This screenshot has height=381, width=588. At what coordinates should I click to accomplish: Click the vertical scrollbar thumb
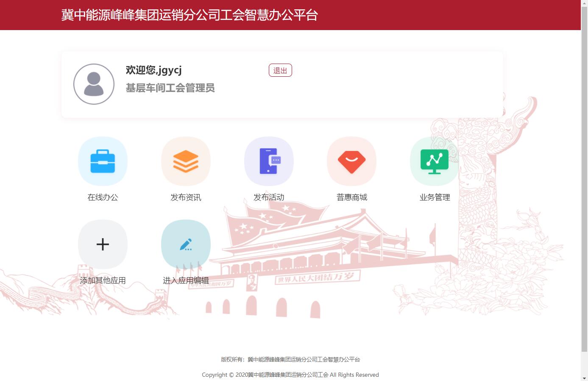584,178
